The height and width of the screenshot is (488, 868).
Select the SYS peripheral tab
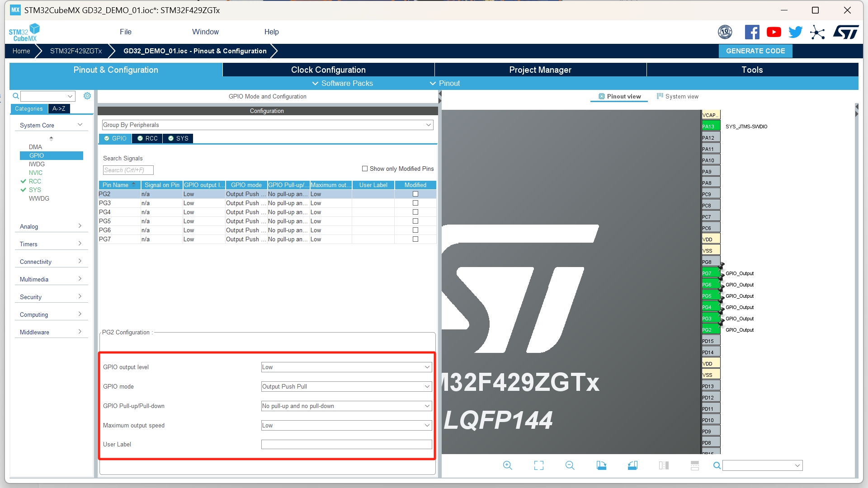(x=178, y=138)
